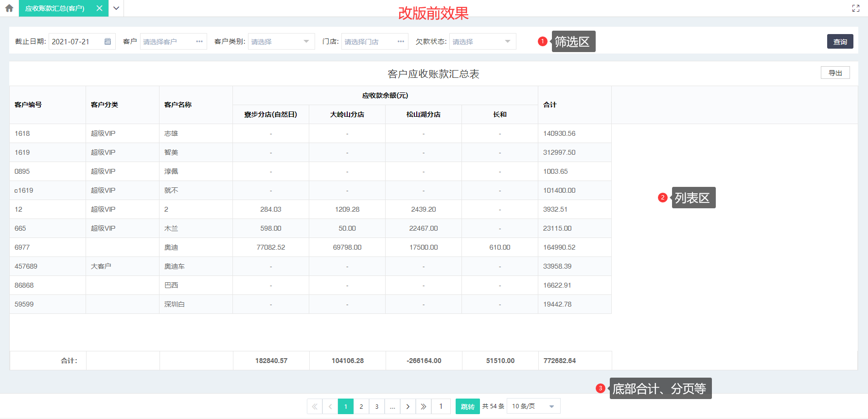Open customer selector ellipsis icon
This screenshot has width=868, height=419.
199,42
